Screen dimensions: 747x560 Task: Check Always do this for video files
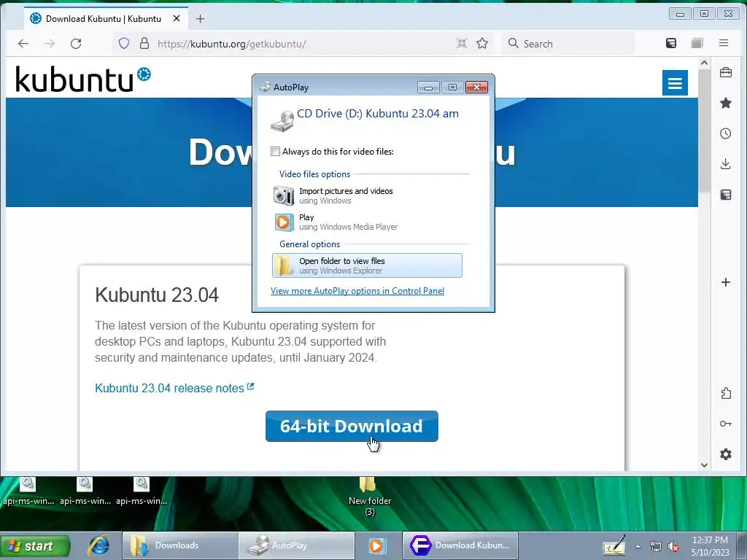pos(275,152)
